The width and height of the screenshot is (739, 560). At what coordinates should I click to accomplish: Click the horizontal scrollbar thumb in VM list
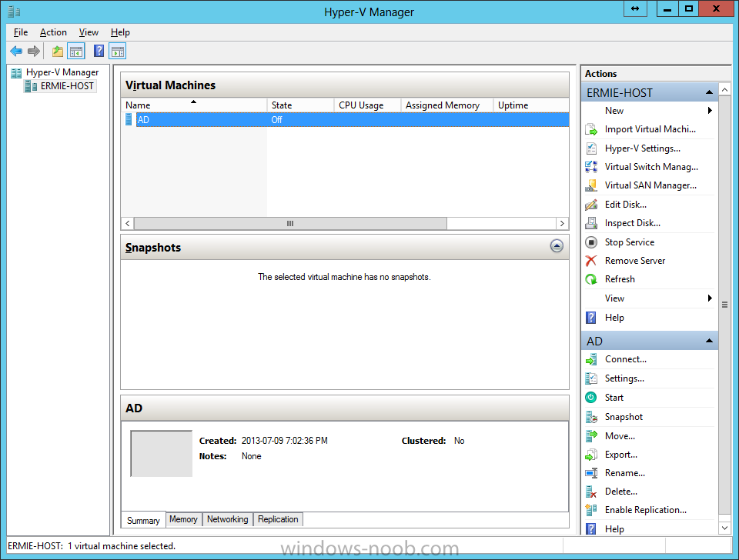290,223
